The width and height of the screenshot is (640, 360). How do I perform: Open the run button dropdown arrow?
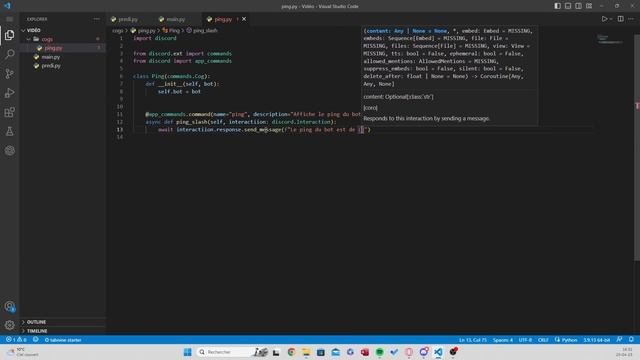click(x=611, y=19)
